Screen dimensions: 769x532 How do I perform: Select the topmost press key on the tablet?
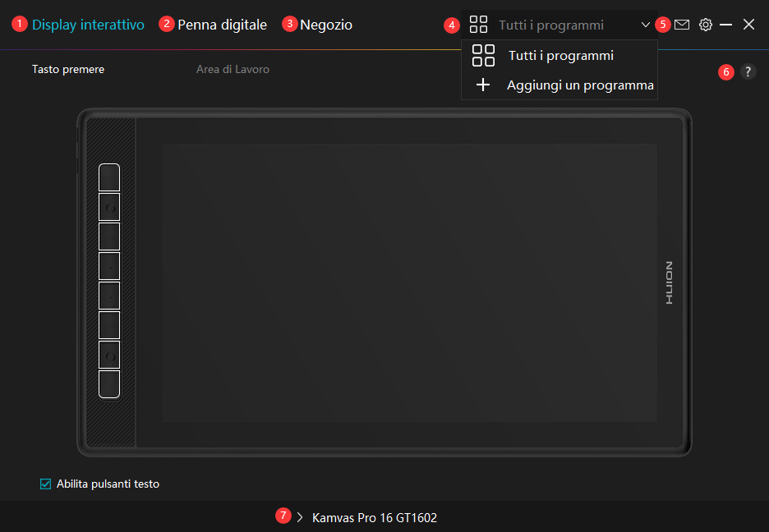pos(109,177)
